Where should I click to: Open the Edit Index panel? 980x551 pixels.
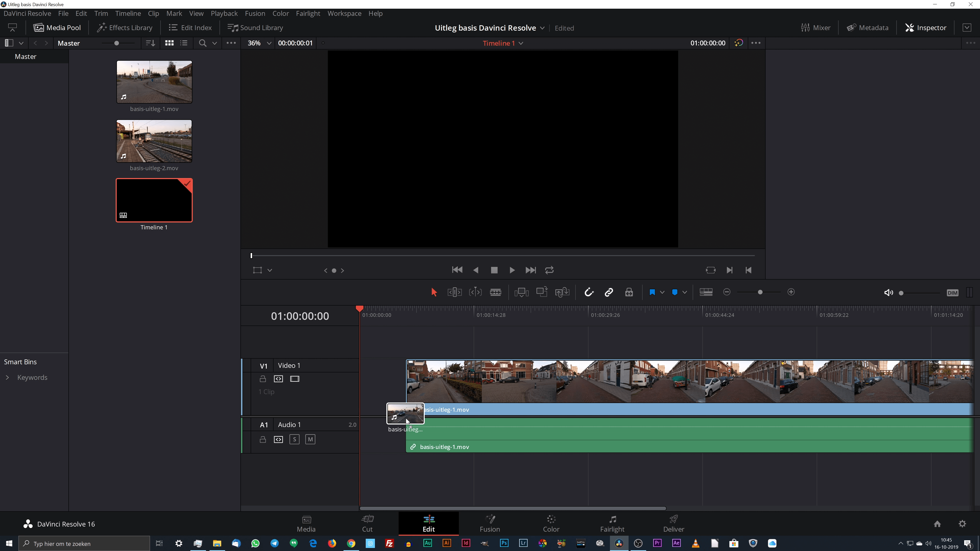(x=190, y=28)
